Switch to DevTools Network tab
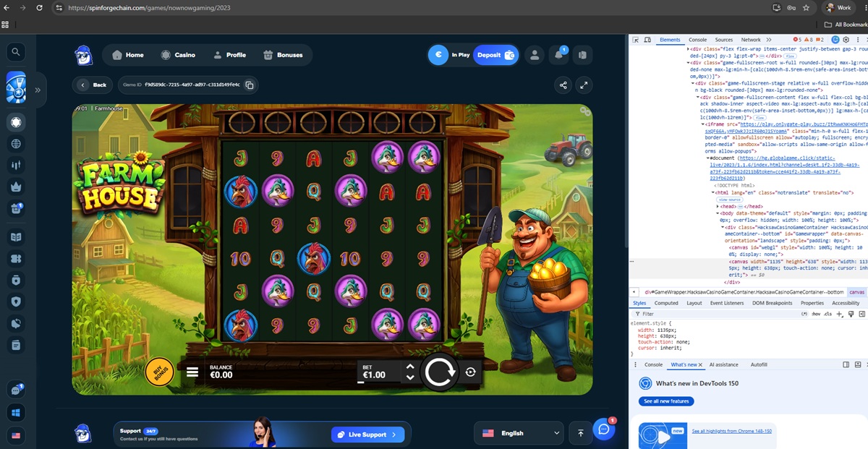The width and height of the screenshot is (868, 449). (x=751, y=40)
